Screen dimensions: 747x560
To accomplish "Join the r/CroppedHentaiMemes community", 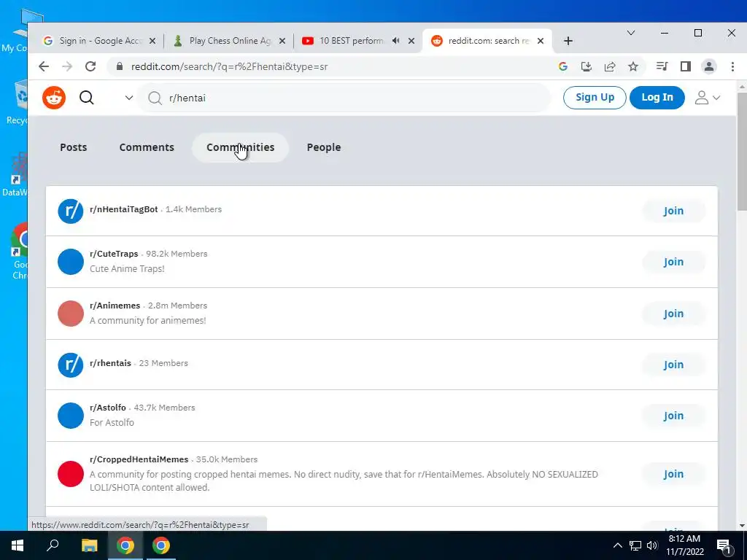I will pos(673,474).
